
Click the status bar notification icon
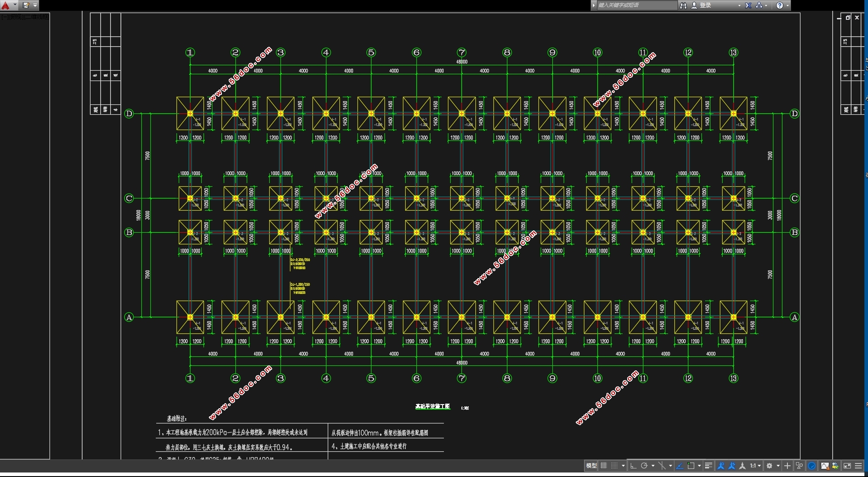pyautogui.click(x=836, y=466)
